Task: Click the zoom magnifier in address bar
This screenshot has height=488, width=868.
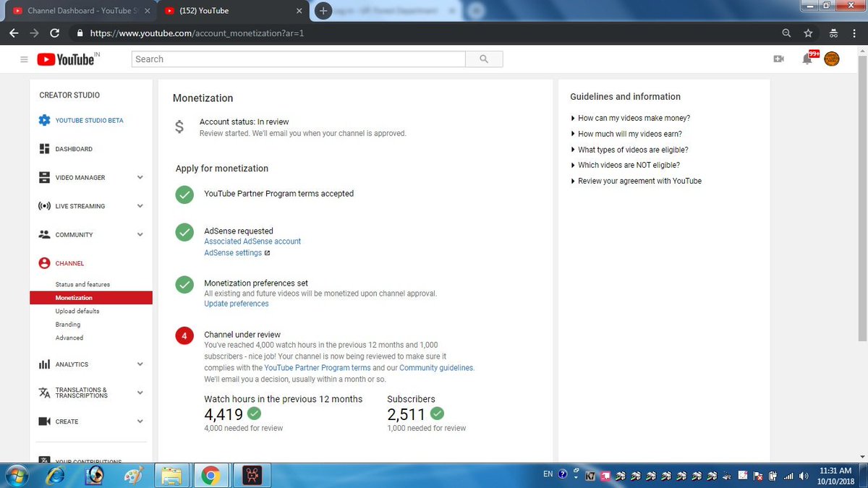Action: (x=787, y=33)
